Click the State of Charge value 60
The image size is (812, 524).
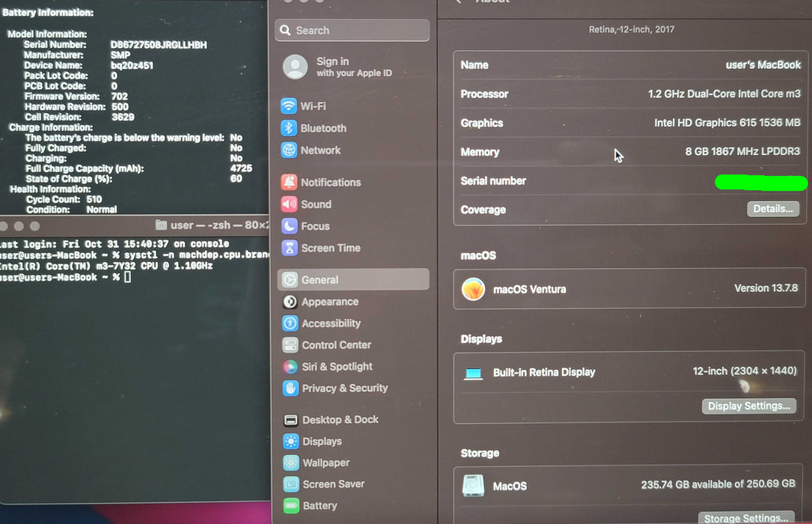coord(236,179)
